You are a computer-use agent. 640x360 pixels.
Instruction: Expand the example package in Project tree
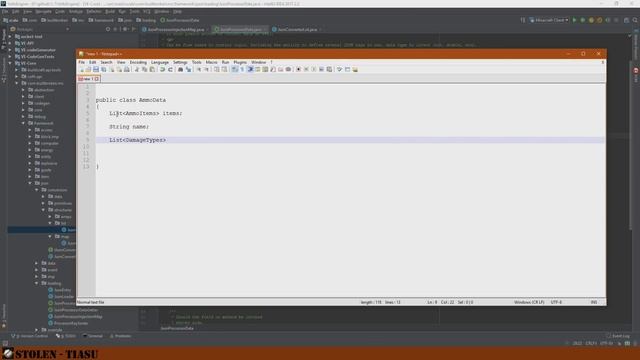click(37, 330)
